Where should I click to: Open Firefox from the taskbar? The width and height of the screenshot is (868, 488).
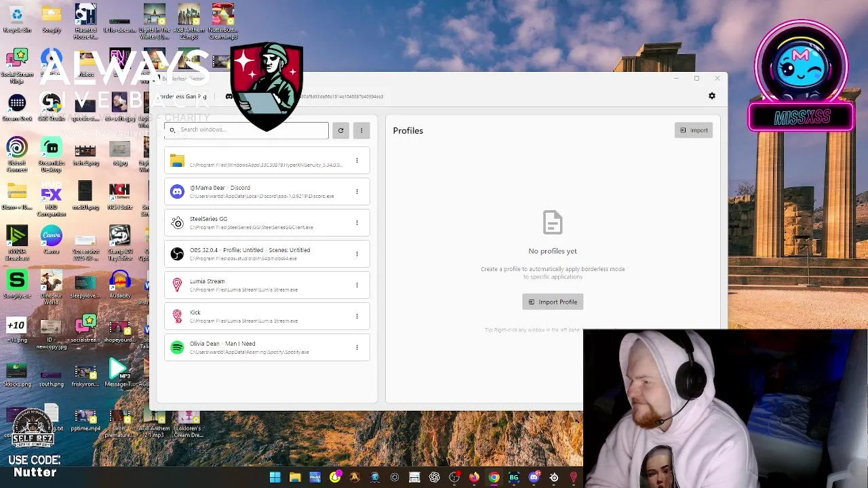(474, 478)
